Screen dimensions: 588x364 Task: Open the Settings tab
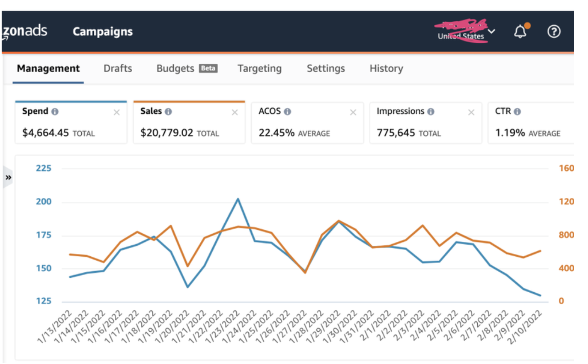pyautogui.click(x=326, y=68)
